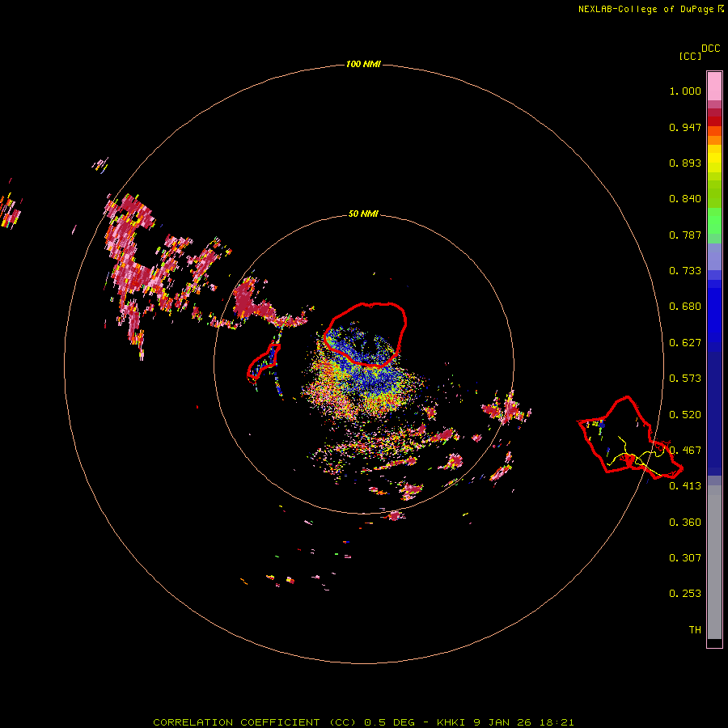Click the 0.467 scale value

(685, 451)
